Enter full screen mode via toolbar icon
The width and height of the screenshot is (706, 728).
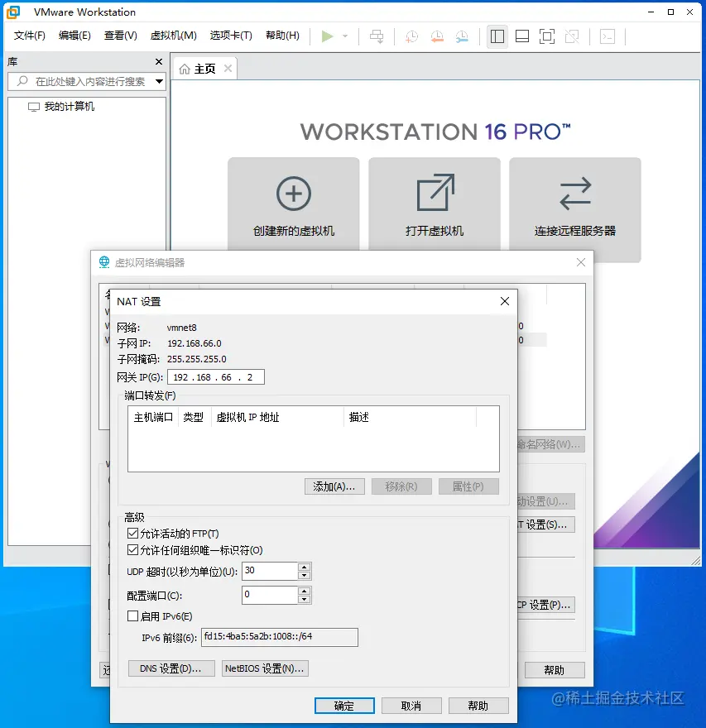[545, 36]
